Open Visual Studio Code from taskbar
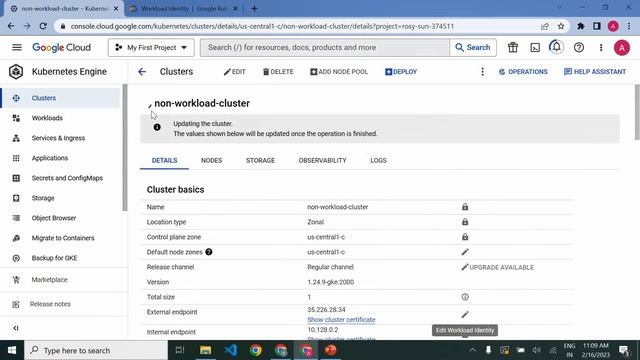The width and height of the screenshot is (640, 360). [231, 350]
